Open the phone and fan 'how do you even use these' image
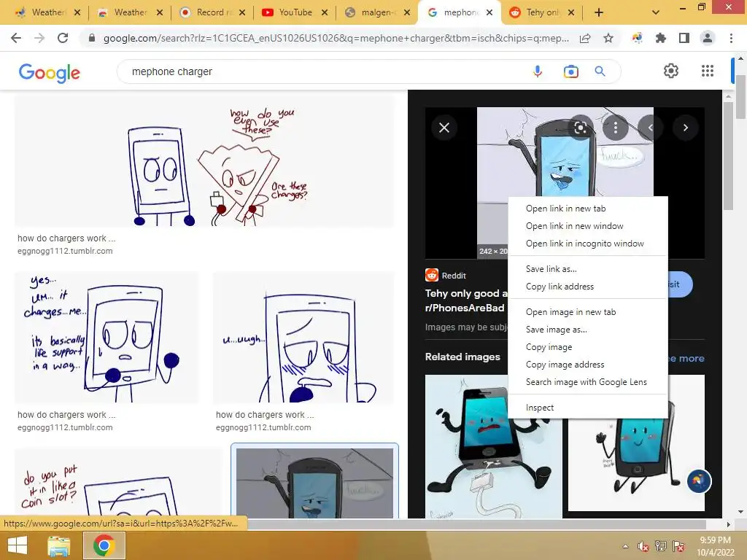Screen dimensions: 747x560 click(x=205, y=160)
